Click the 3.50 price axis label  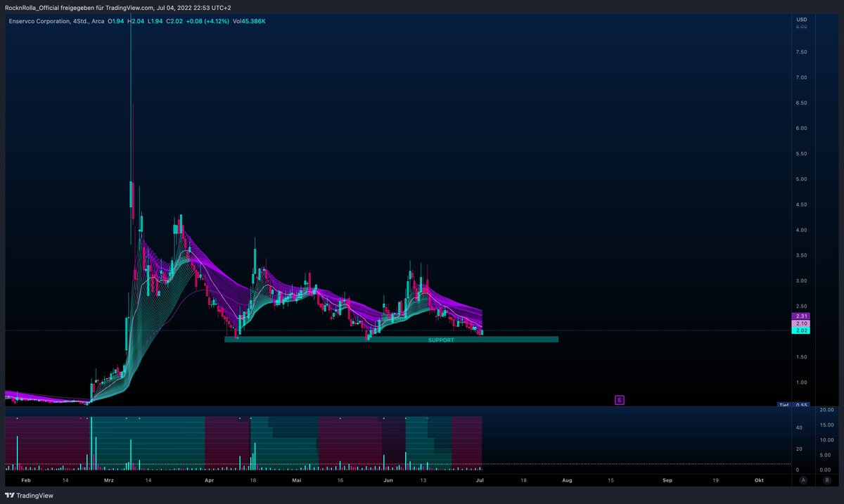[801, 255]
